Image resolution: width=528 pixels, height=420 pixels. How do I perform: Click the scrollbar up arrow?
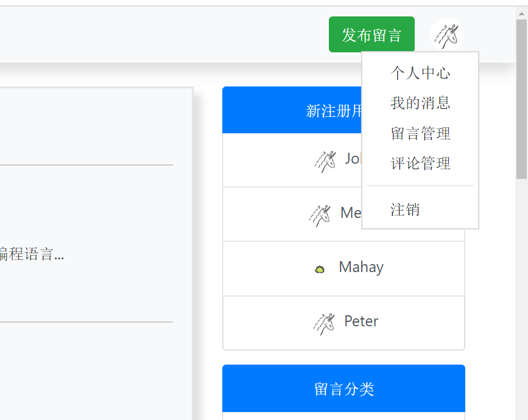521,12
